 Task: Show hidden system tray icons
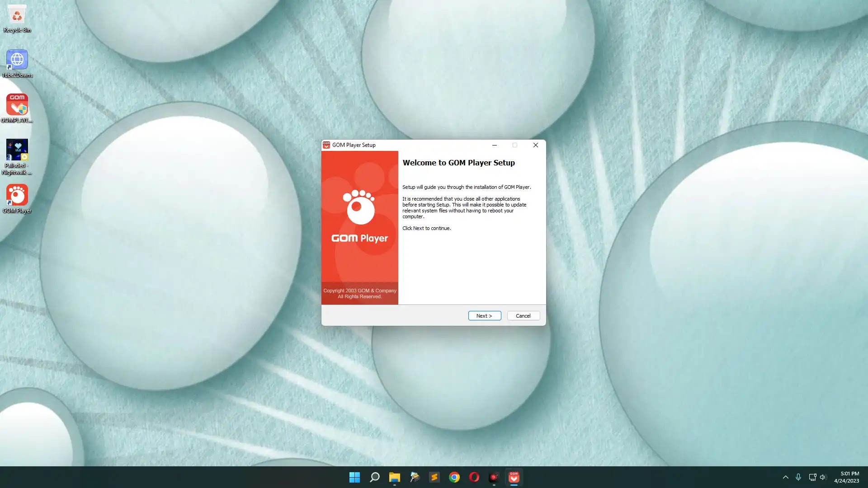click(785, 477)
